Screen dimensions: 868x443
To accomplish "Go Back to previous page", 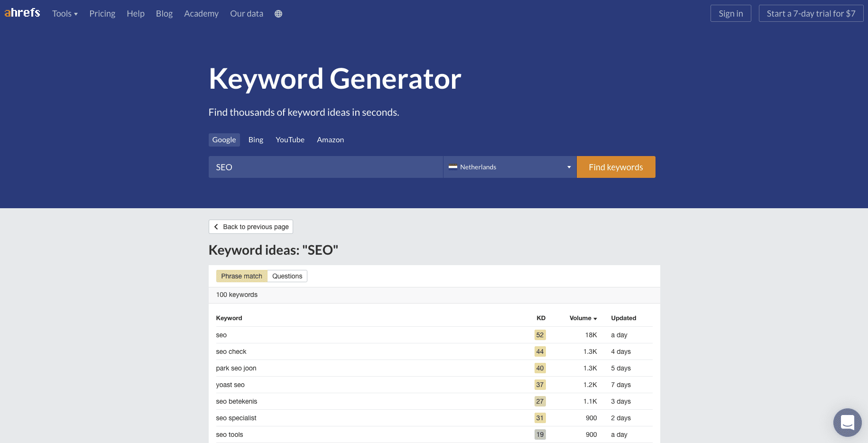I will pyautogui.click(x=251, y=227).
